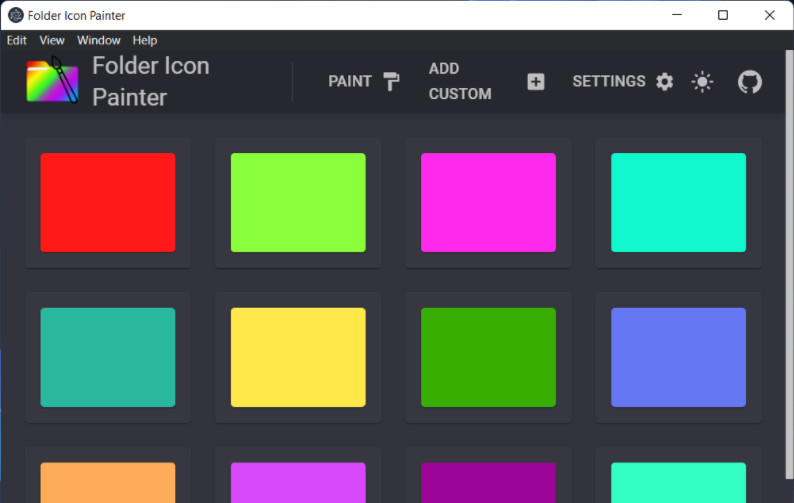Click the vertical scrollbar thumb
The image size is (794, 503).
(x=789, y=264)
